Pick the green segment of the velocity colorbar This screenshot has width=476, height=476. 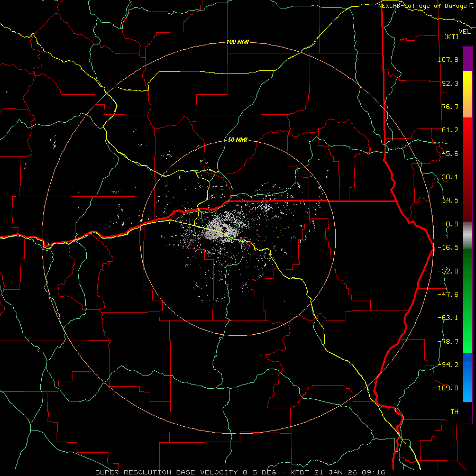[467, 300]
